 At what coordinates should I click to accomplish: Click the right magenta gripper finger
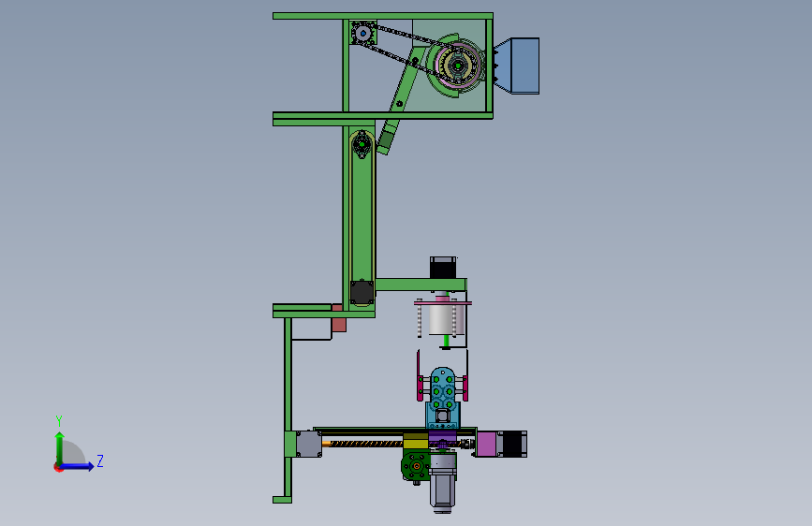[465, 387]
